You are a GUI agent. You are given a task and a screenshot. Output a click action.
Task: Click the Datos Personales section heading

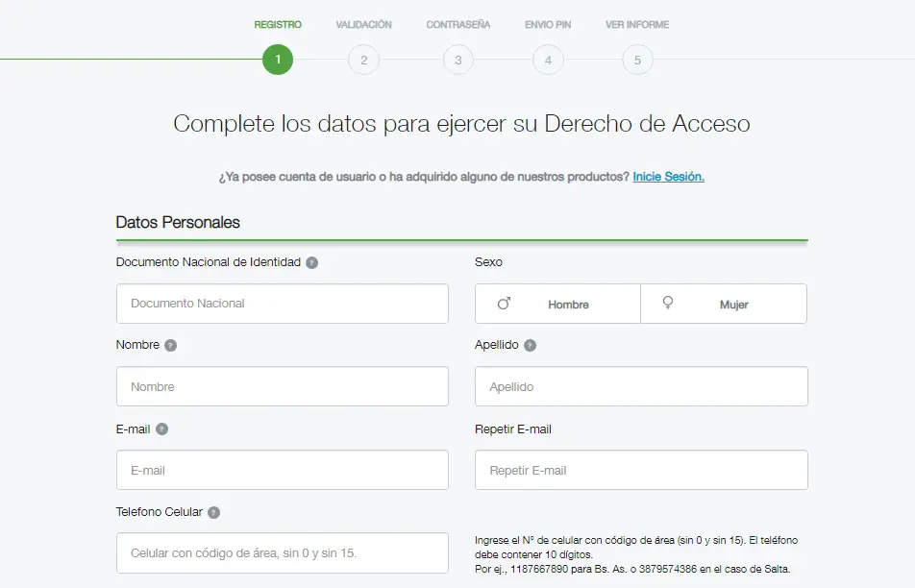(178, 222)
